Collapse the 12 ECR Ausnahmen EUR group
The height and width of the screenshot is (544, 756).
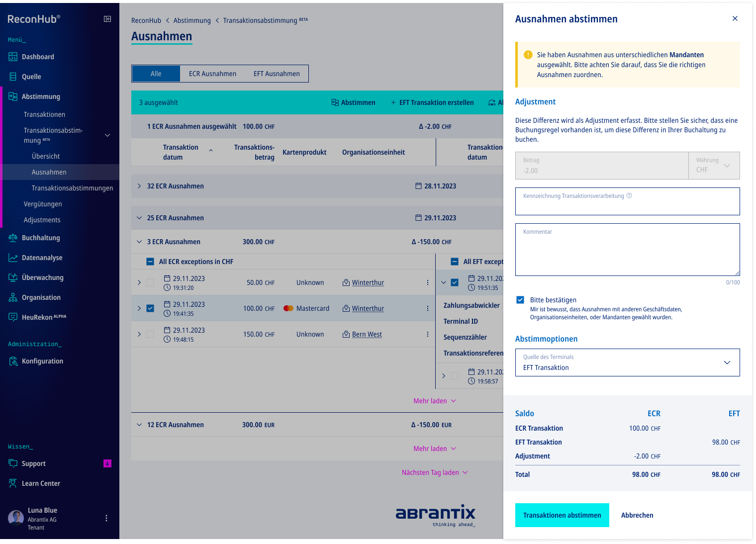pos(139,425)
